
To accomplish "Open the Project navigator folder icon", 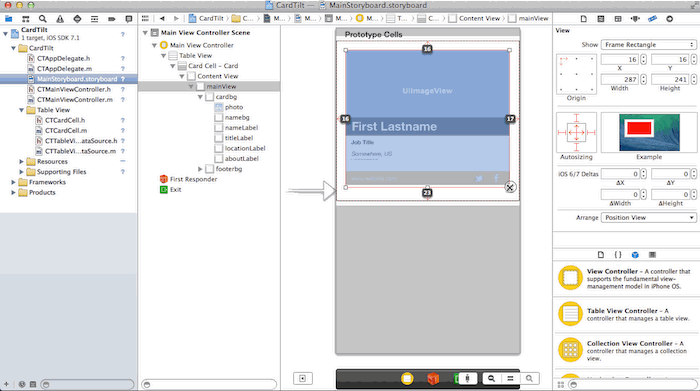I will coord(8,19).
